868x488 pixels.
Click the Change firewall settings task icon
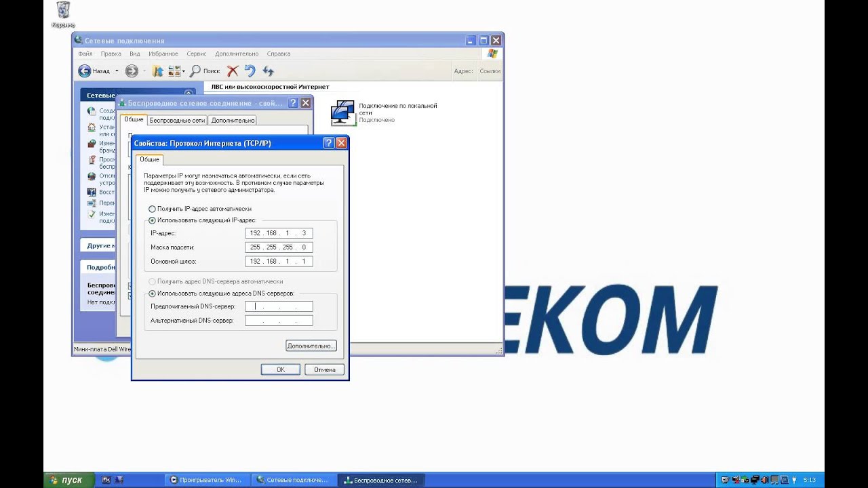(x=92, y=144)
